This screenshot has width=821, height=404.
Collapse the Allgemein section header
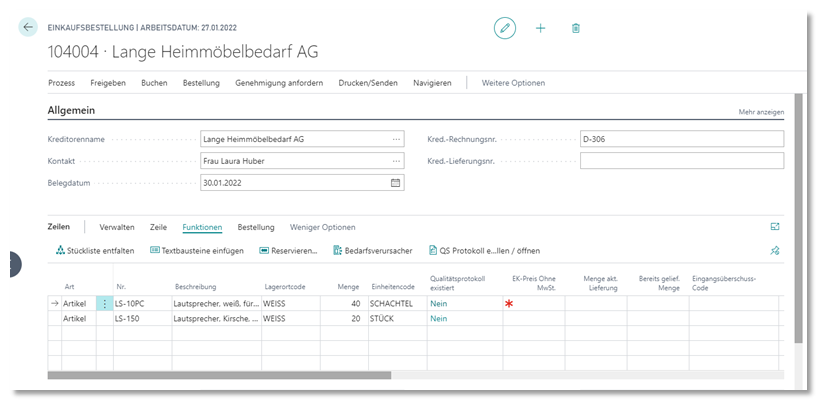tap(71, 110)
